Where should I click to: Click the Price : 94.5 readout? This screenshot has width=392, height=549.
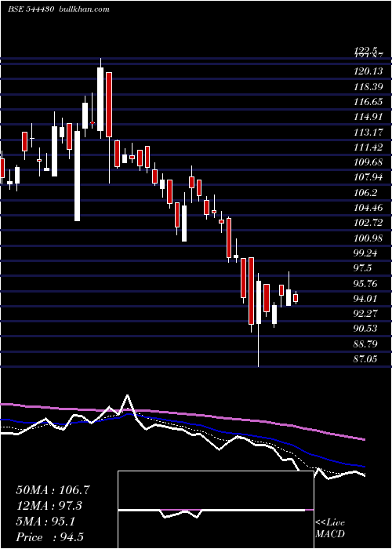[49, 537]
